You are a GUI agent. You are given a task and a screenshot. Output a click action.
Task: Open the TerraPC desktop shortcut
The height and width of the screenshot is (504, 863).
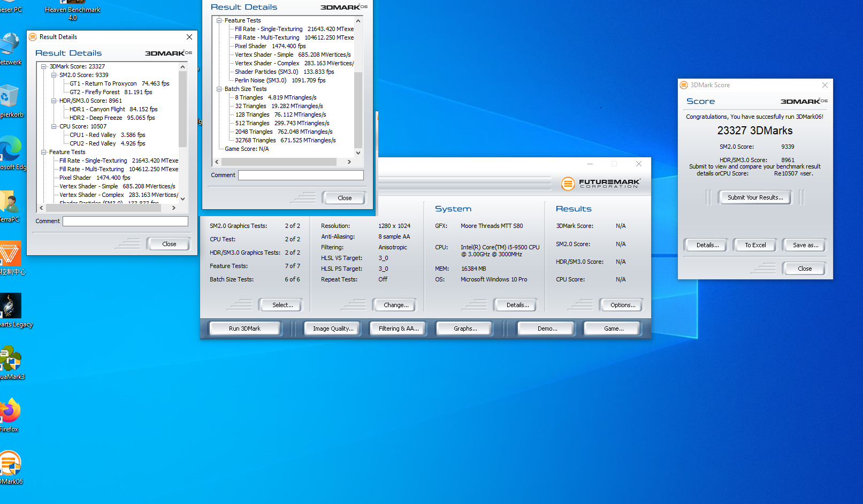pyautogui.click(x=9, y=205)
